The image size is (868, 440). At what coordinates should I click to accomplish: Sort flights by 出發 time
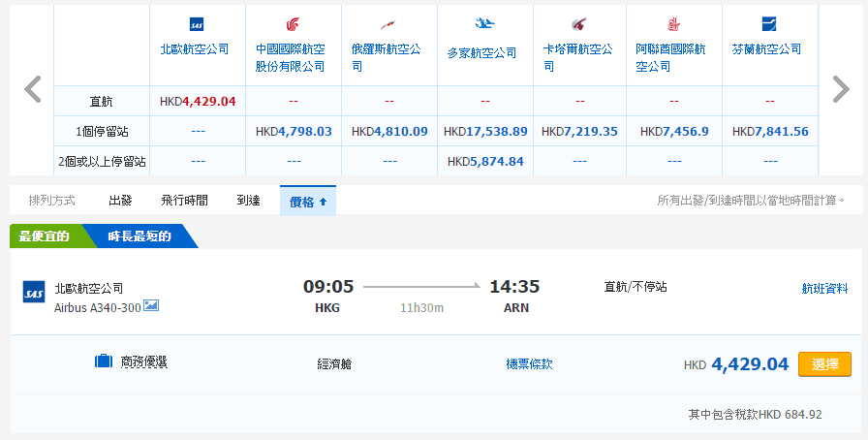coord(121,201)
